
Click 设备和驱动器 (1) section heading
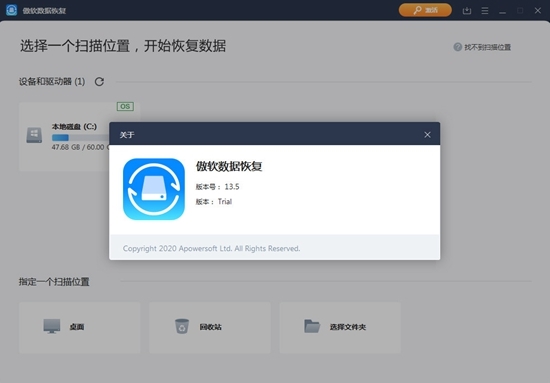[x=52, y=82]
